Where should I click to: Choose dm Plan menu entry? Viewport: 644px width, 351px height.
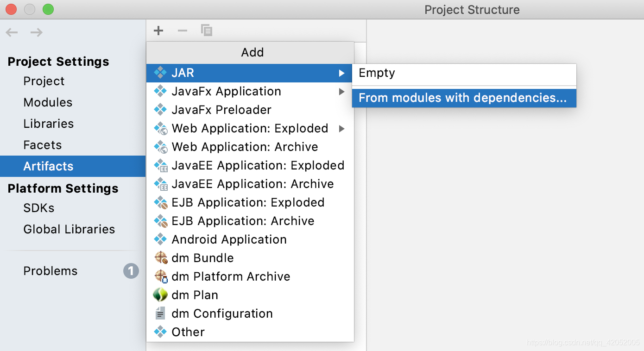click(x=250, y=295)
